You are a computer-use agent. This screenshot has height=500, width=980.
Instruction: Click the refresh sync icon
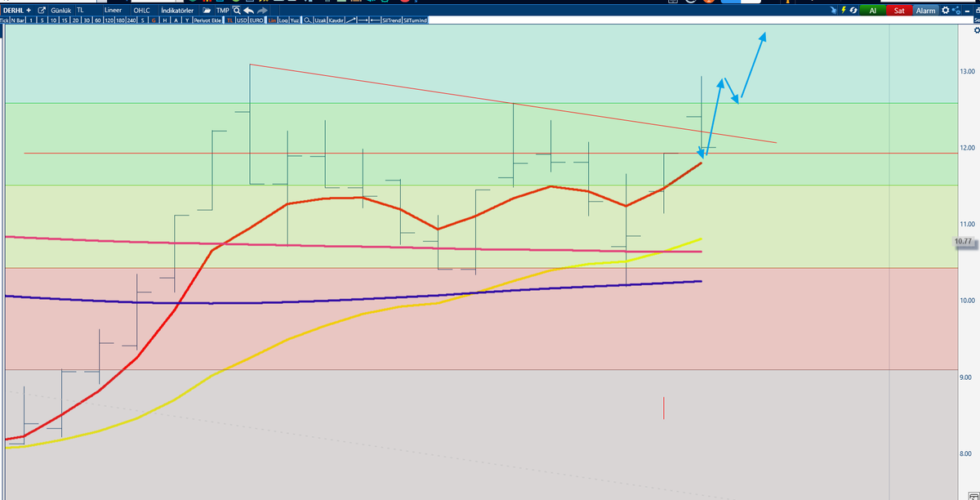pos(853,10)
